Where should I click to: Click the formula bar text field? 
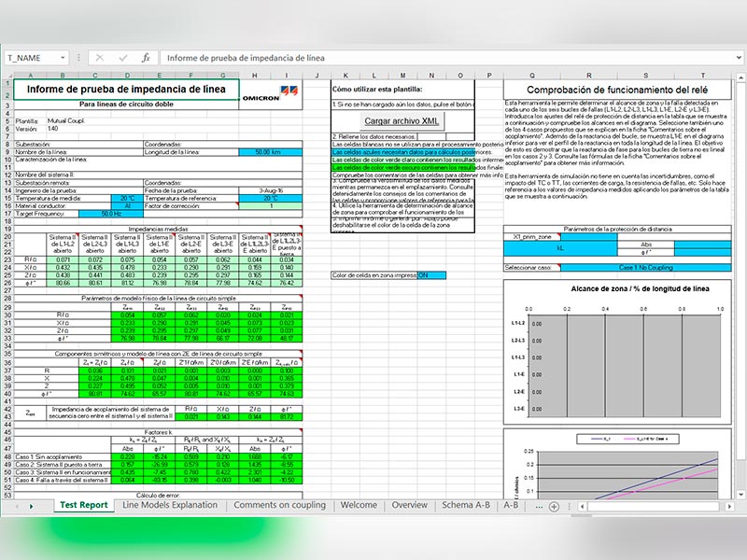coord(448,58)
